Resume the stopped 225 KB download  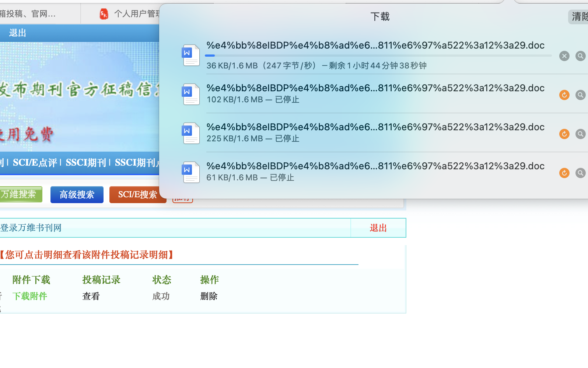[x=564, y=134]
